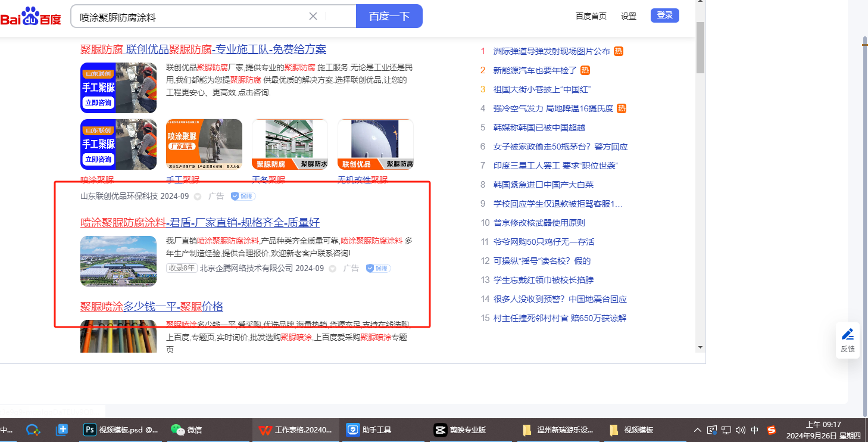Open the blue search app on the taskbar
Image resolution: width=868 pixels, height=442 pixels.
[33, 429]
